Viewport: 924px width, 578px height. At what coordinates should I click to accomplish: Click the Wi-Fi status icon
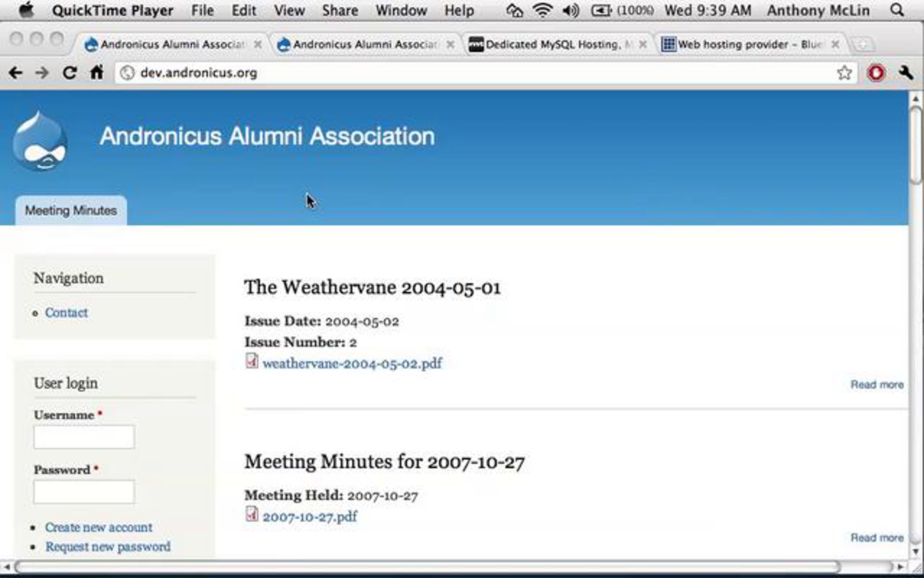(542, 10)
